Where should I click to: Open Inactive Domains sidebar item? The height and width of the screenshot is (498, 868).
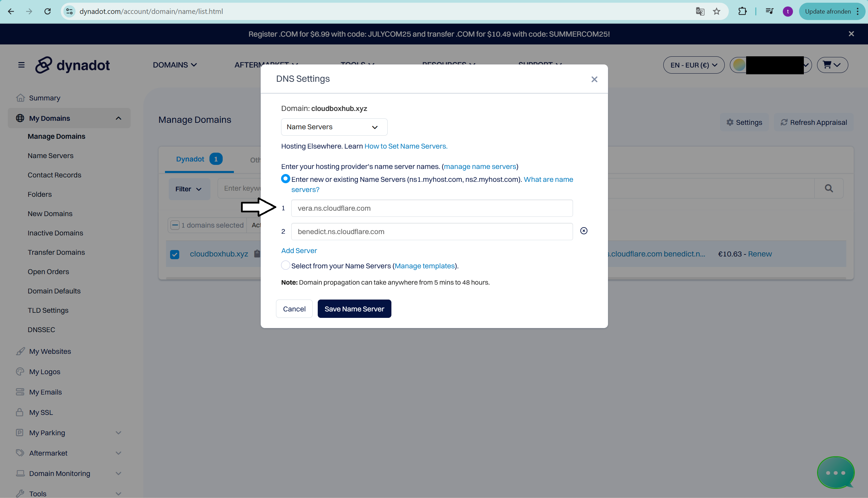[x=55, y=233]
